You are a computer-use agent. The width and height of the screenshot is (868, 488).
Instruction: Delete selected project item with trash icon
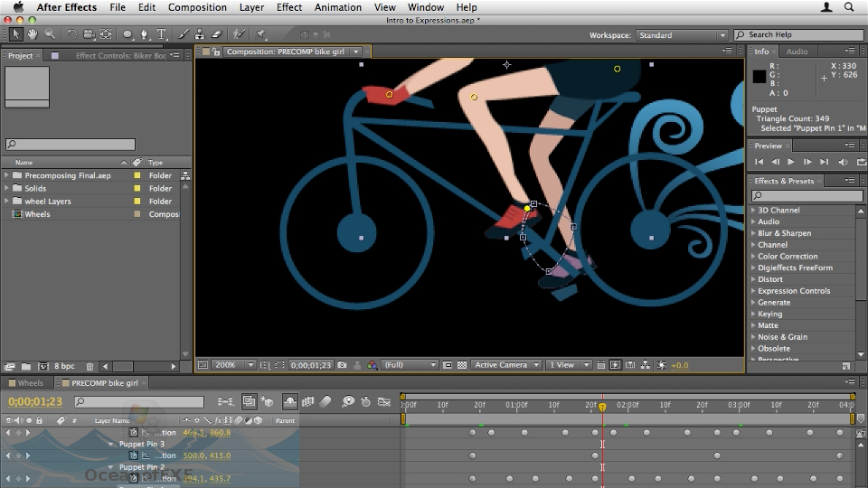(x=90, y=366)
